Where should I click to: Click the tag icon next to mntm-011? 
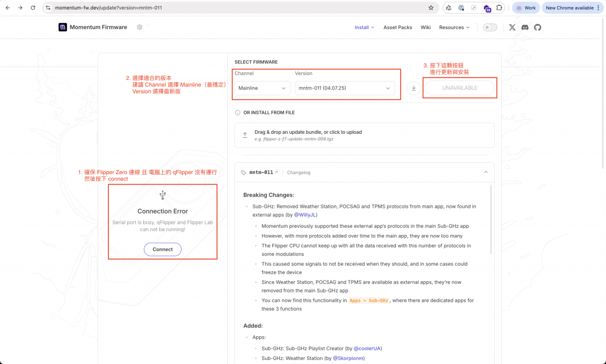243,173
